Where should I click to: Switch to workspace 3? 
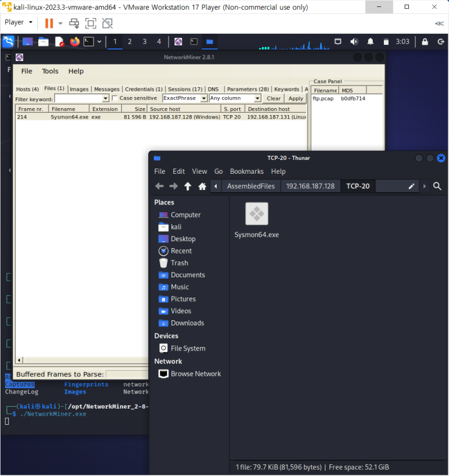(x=145, y=42)
